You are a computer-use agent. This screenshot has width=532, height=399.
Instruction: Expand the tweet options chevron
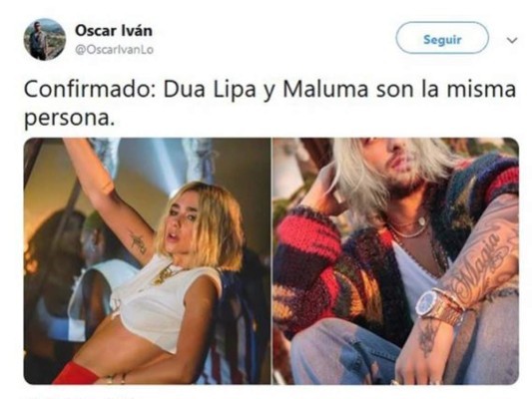[512, 40]
